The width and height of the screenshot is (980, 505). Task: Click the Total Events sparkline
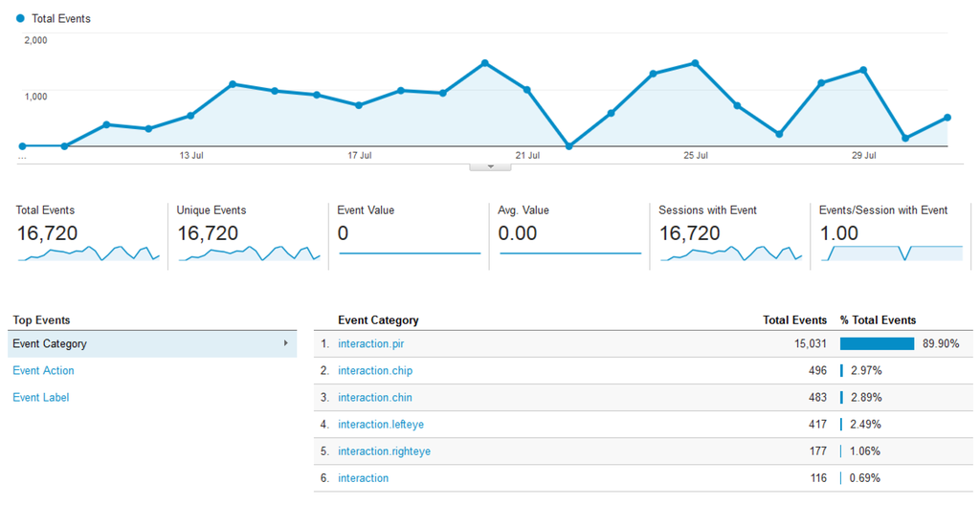tap(88, 253)
